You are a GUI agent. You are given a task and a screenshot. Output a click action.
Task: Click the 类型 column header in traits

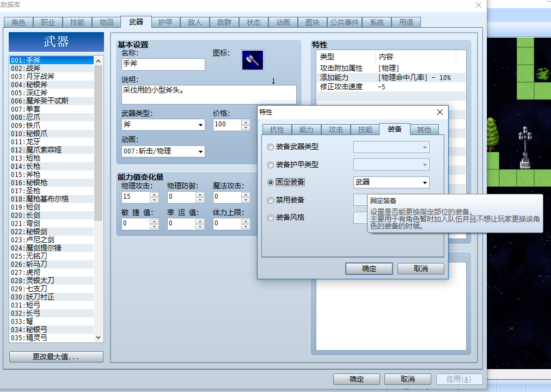click(x=346, y=57)
